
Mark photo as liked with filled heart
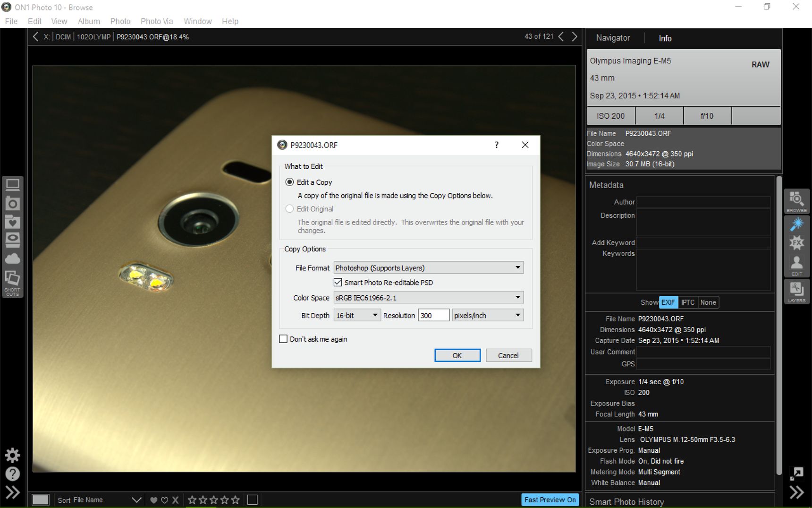tap(153, 500)
